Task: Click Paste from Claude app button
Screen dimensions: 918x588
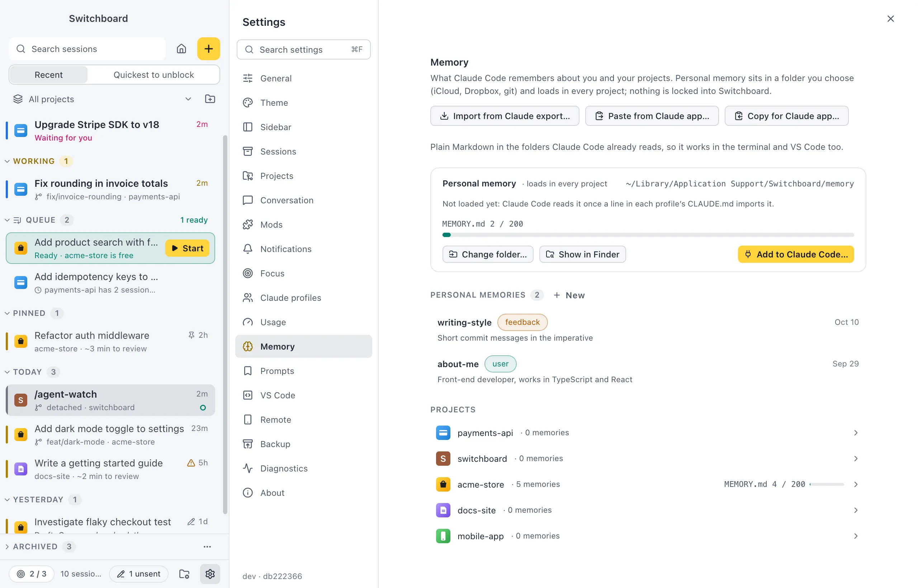Action: coord(652,116)
